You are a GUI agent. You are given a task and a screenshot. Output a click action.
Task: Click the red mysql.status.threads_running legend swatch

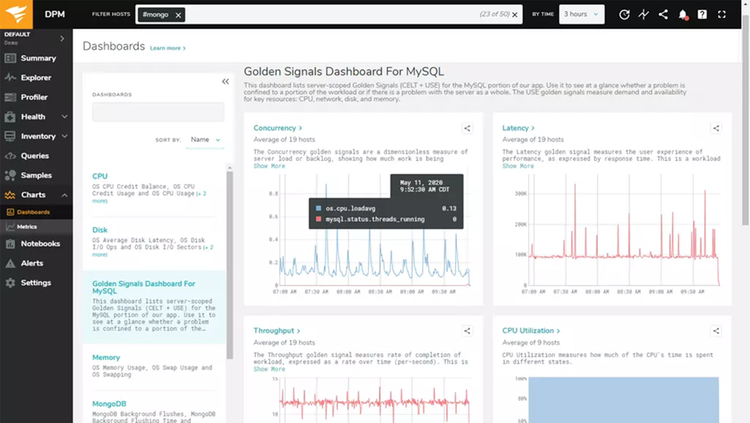[x=319, y=219]
